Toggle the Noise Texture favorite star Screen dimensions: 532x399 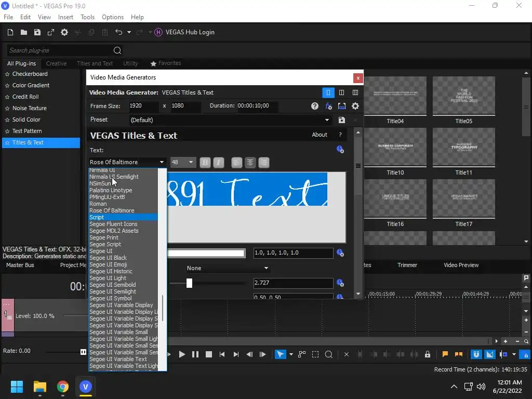[x=7, y=109]
